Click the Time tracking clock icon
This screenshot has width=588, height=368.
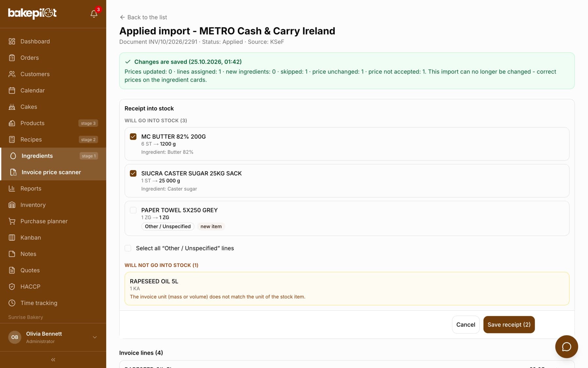pyautogui.click(x=12, y=303)
